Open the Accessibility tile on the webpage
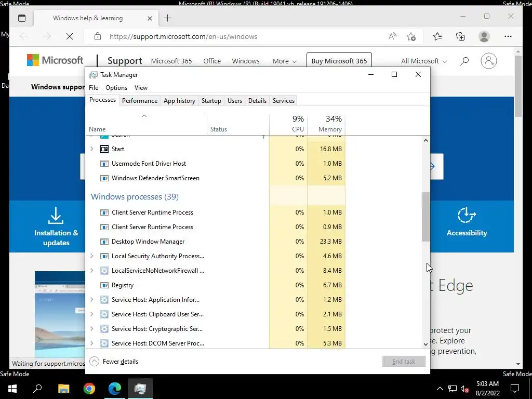532x399 pixels. coord(467,222)
